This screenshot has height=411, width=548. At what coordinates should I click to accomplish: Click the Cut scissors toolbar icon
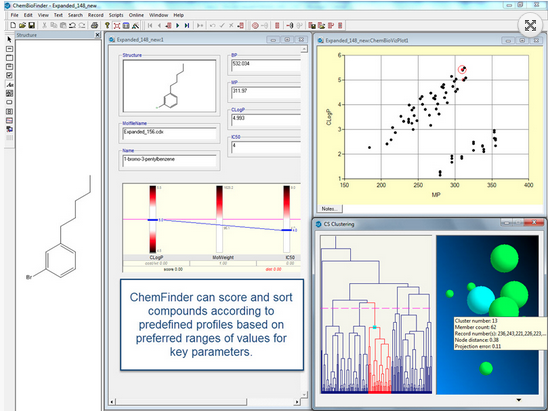pos(44,25)
